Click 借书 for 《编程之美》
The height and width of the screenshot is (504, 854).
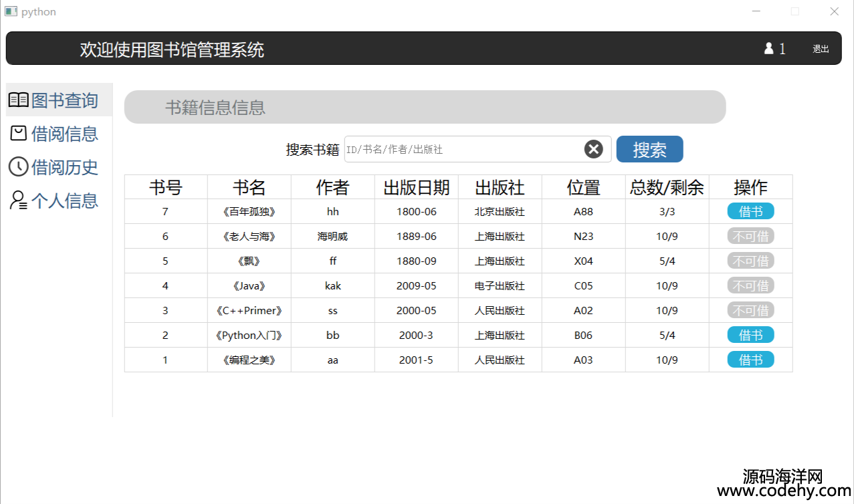(x=750, y=360)
